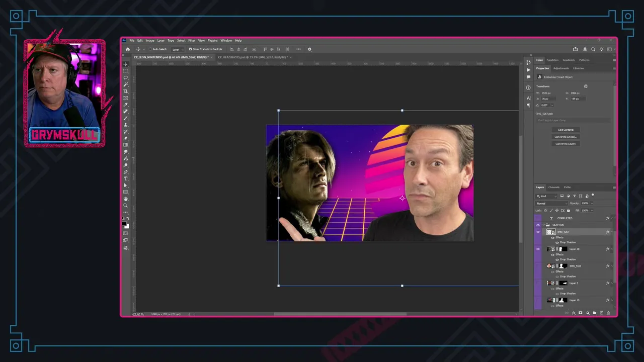Select the Frame tool

[126, 98]
